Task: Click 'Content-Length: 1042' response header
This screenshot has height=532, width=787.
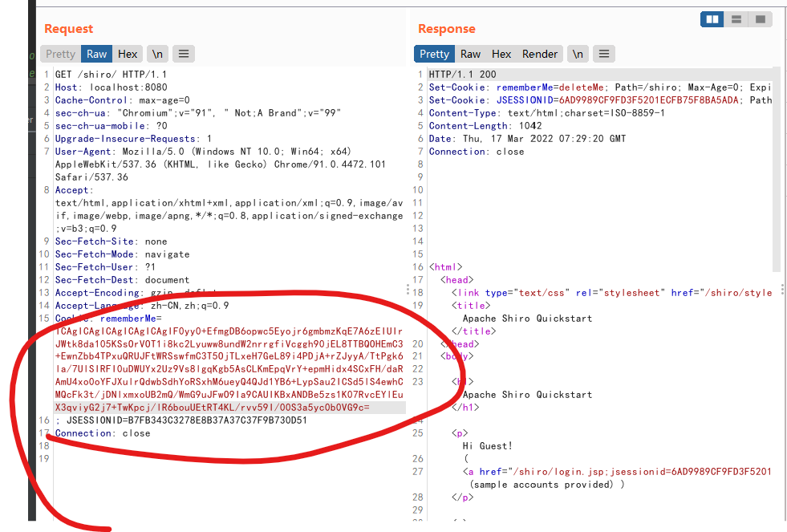Action: 485,126
